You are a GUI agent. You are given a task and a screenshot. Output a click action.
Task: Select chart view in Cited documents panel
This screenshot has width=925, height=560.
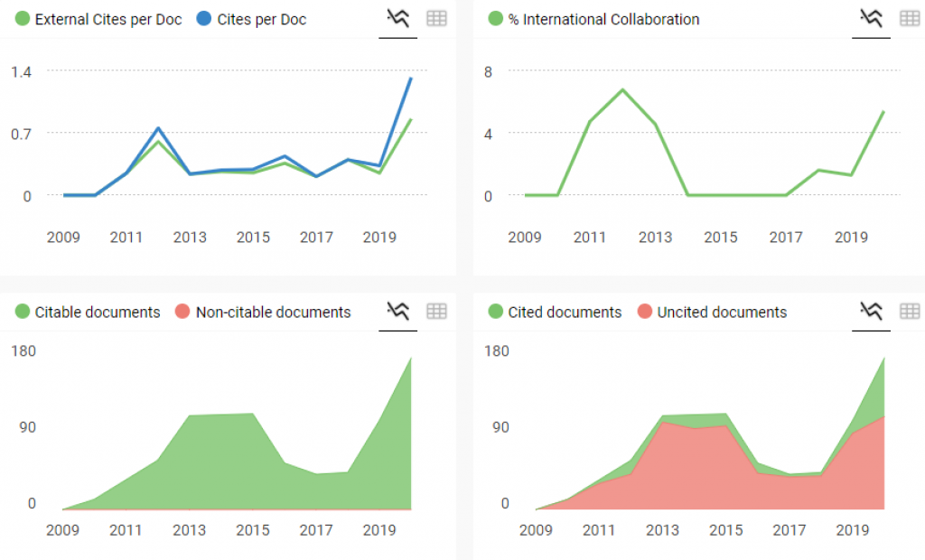tap(871, 311)
